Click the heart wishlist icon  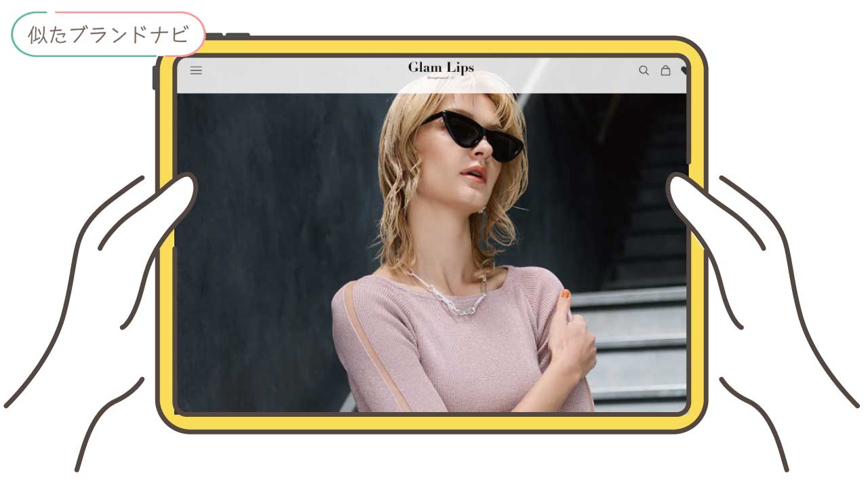pyautogui.click(x=684, y=70)
